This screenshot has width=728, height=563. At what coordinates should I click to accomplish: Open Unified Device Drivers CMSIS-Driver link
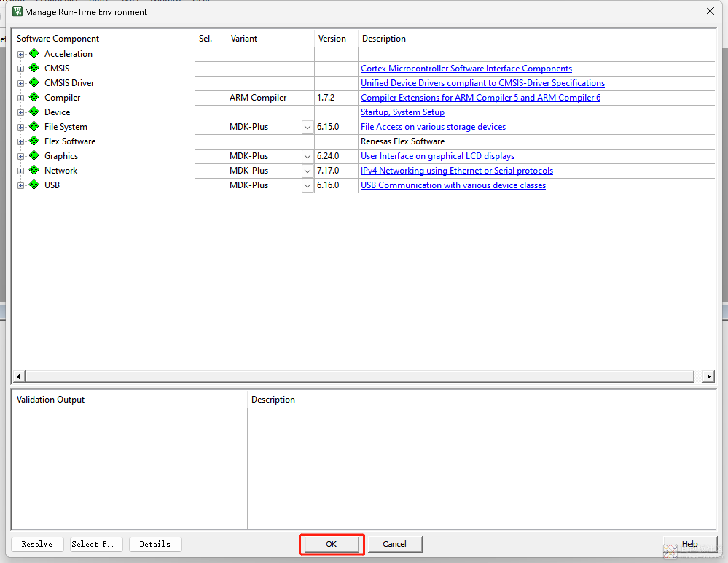pyautogui.click(x=483, y=83)
